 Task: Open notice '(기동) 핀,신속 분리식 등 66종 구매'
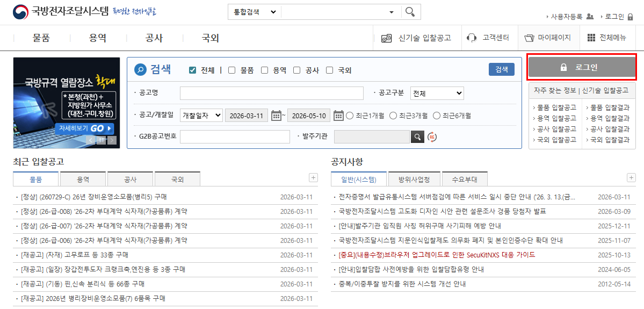tap(83, 284)
